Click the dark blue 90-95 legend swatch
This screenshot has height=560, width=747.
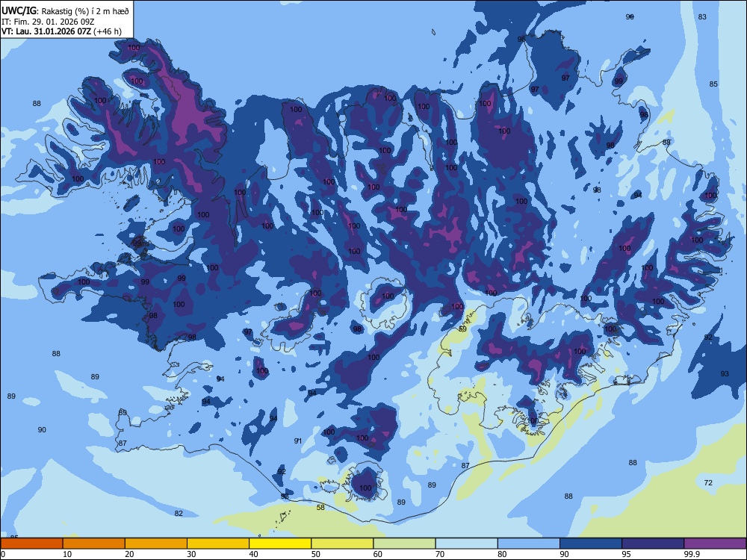coord(591,544)
